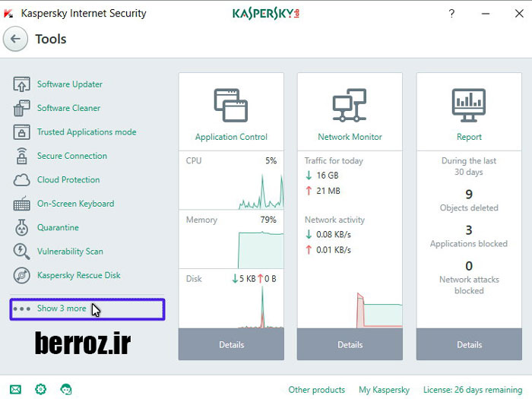
Task: Click Details under Network Monitor
Action: 350,344
